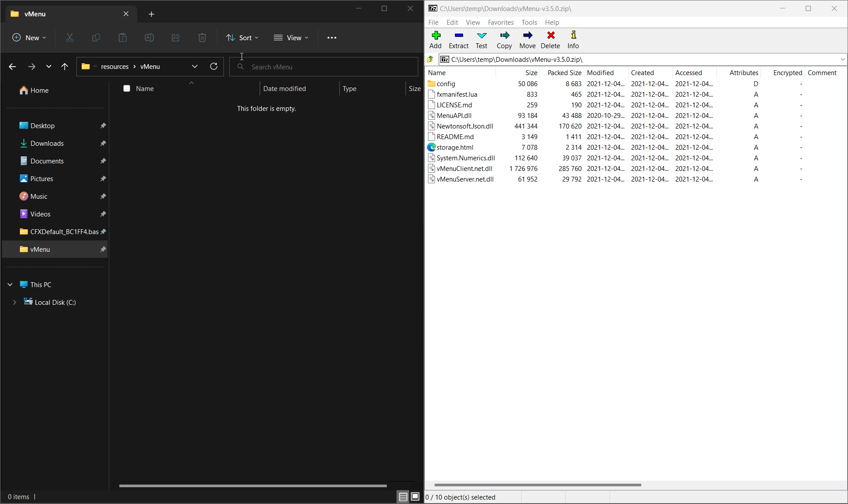Image resolution: width=848 pixels, height=504 pixels.
Task: Click the Add icon in 7-Zip toolbar
Action: 435,40
